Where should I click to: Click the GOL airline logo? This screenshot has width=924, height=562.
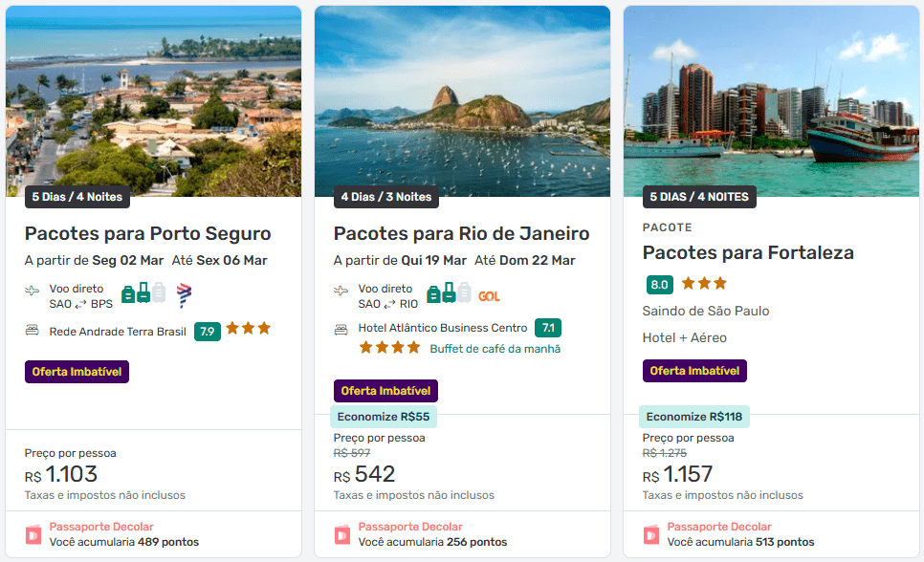point(489,296)
